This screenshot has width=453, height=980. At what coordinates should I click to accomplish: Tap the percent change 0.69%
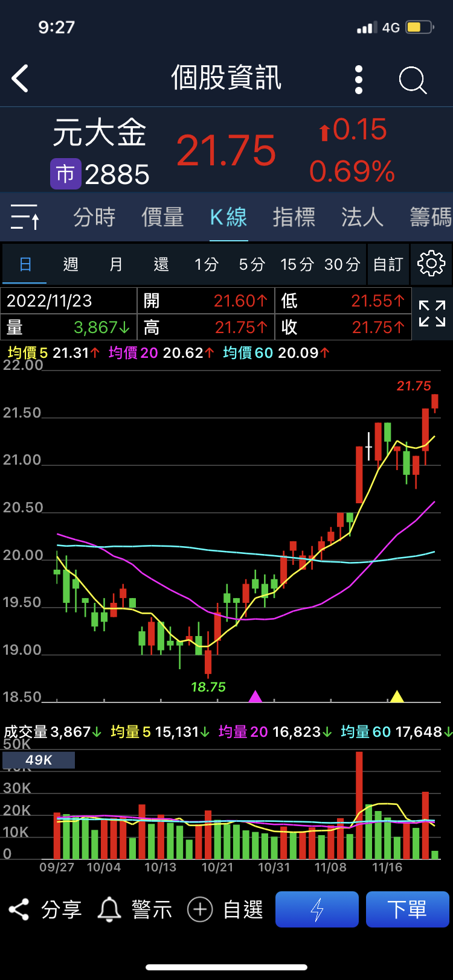pos(352,172)
